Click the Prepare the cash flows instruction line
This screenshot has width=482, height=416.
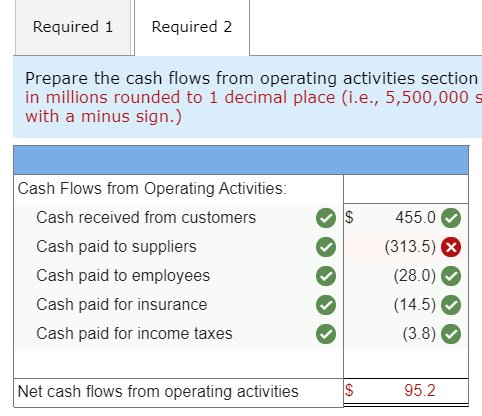click(x=252, y=79)
